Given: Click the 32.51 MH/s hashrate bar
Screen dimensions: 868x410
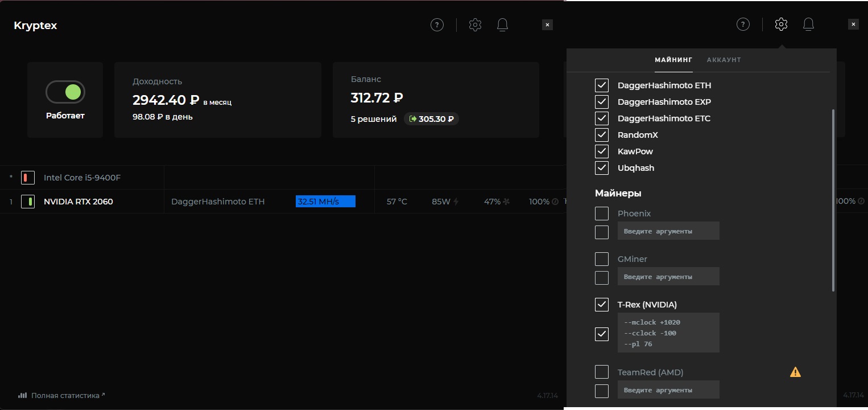Looking at the screenshot, I should (x=325, y=202).
